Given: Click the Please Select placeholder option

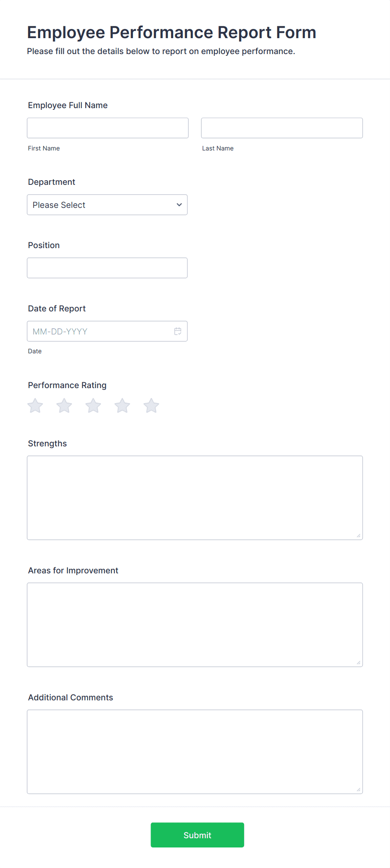Looking at the screenshot, I should pos(59,205).
